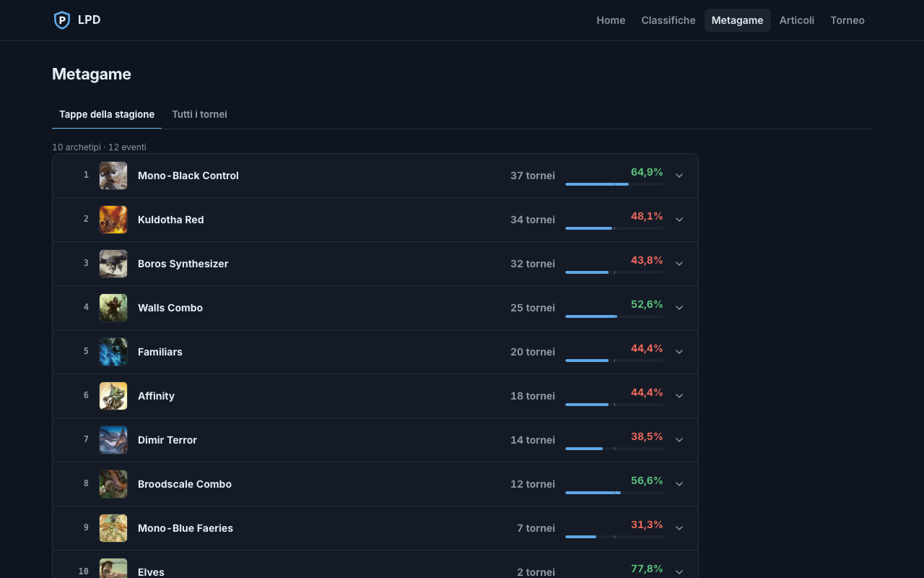924x578 pixels.
Task: Click the 10 archetipi · 12 eventi summary
Action: [99, 147]
